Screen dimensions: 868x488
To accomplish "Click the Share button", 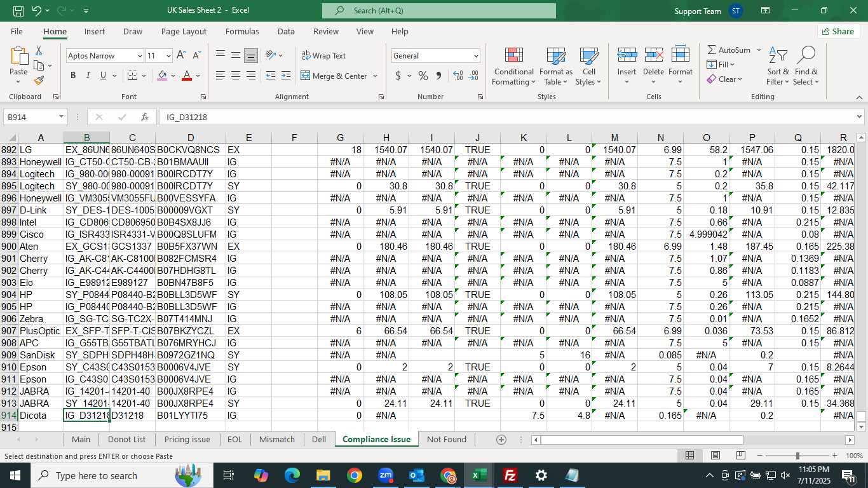I will (838, 31).
